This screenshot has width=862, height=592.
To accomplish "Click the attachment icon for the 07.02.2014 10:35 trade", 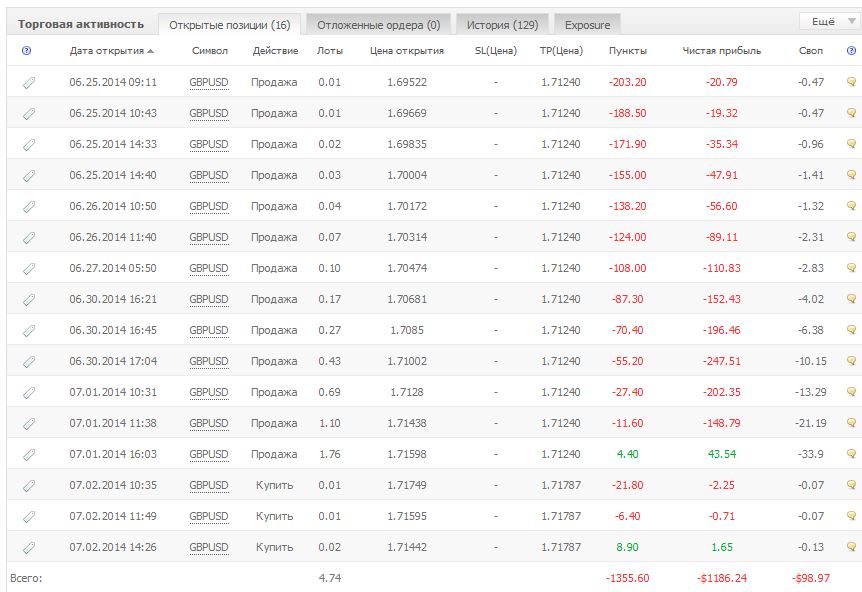I will (29, 485).
